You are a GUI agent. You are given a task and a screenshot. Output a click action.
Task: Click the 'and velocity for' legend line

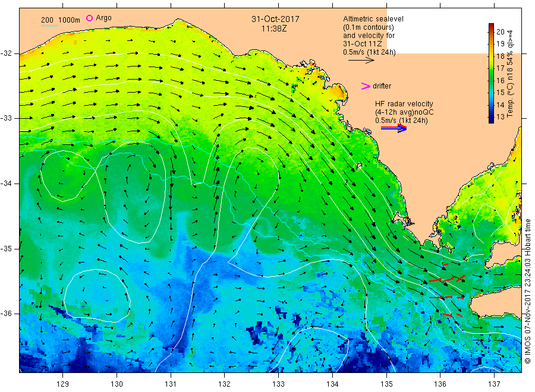click(369, 36)
